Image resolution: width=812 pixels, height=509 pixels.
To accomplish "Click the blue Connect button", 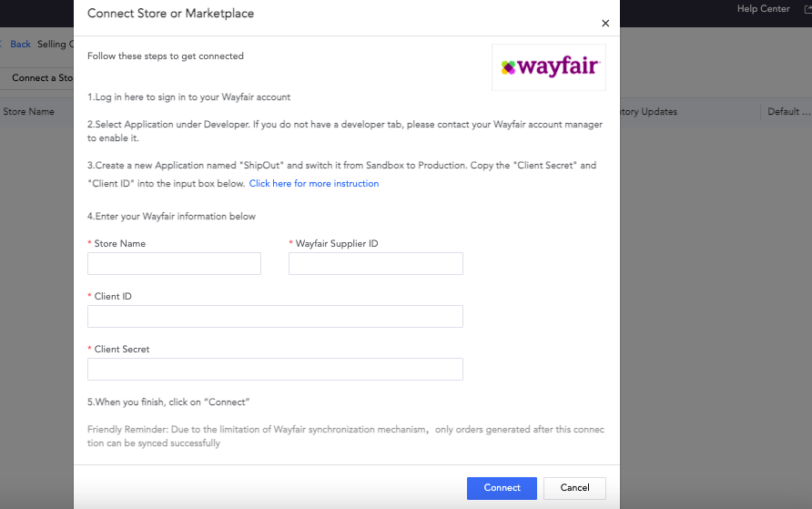I will tap(502, 488).
